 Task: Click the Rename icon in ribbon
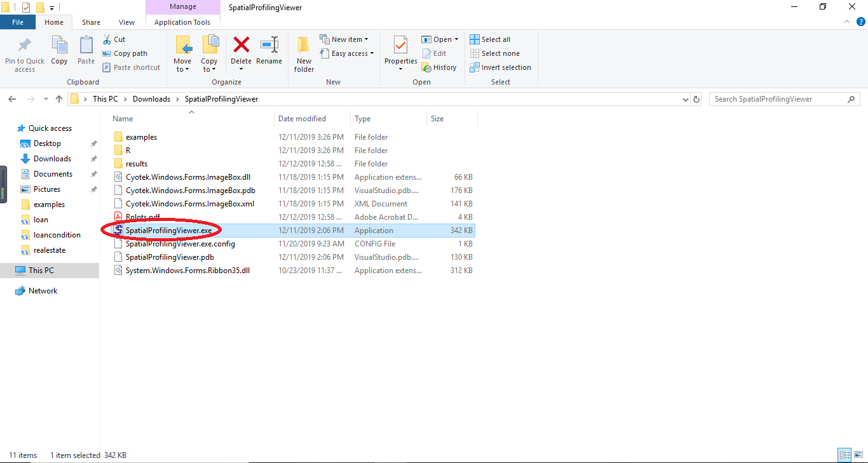[x=269, y=46]
